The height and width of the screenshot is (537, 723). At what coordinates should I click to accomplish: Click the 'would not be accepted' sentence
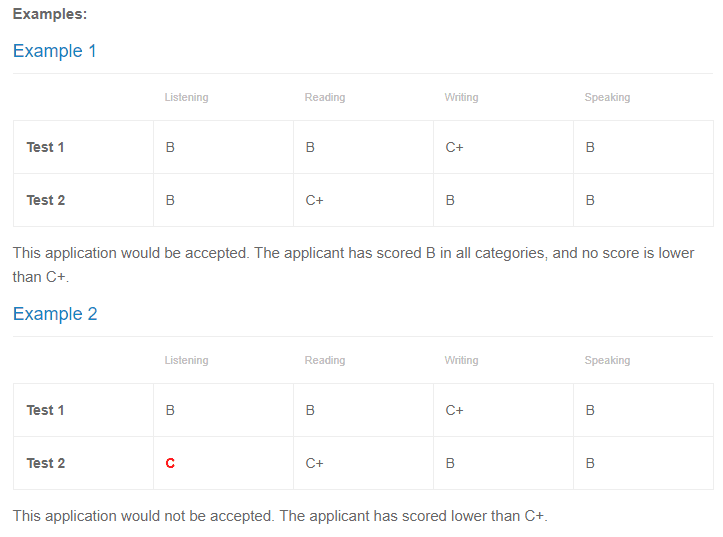point(280,516)
